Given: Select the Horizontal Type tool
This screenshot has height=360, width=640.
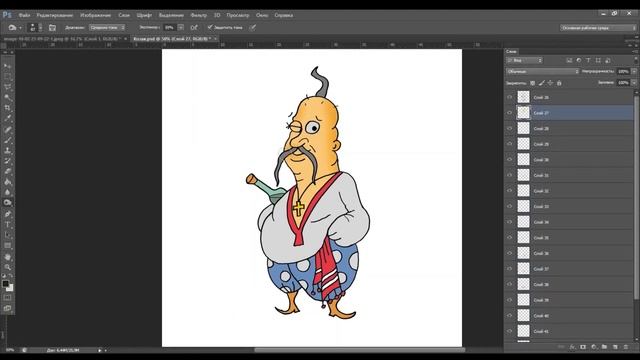Looking at the screenshot, I should [x=7, y=224].
